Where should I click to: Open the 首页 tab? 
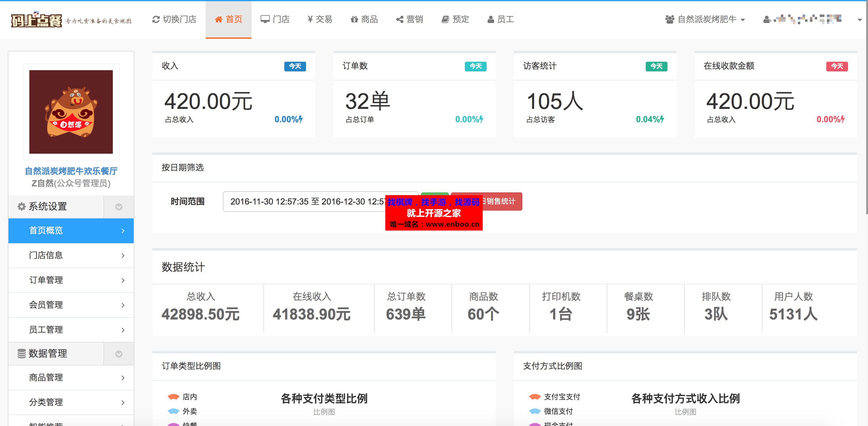click(228, 20)
